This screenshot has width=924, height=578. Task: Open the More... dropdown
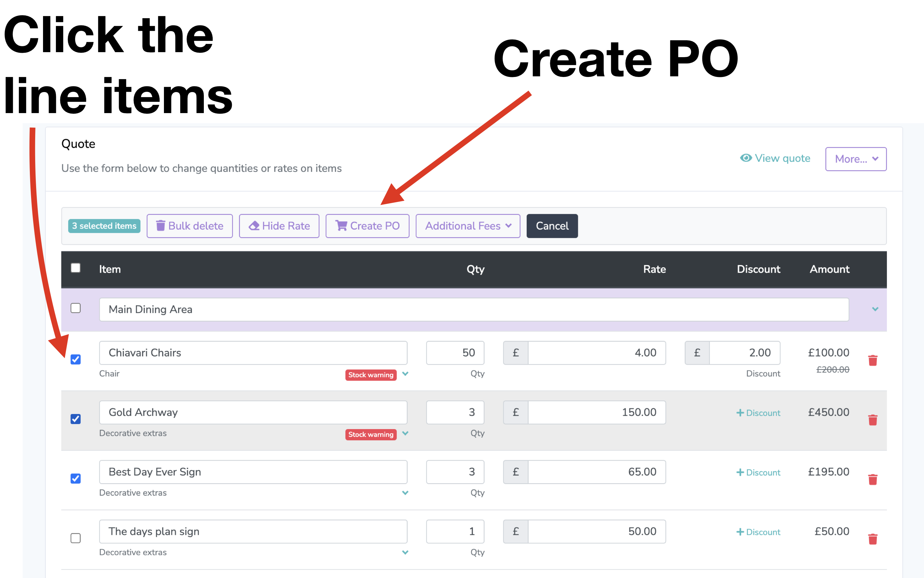tap(856, 159)
